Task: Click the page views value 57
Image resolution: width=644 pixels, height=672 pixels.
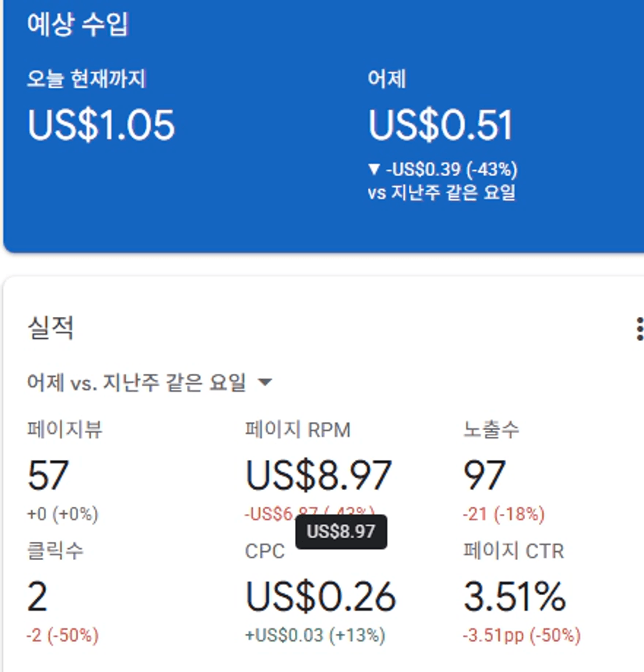Action: (48, 475)
